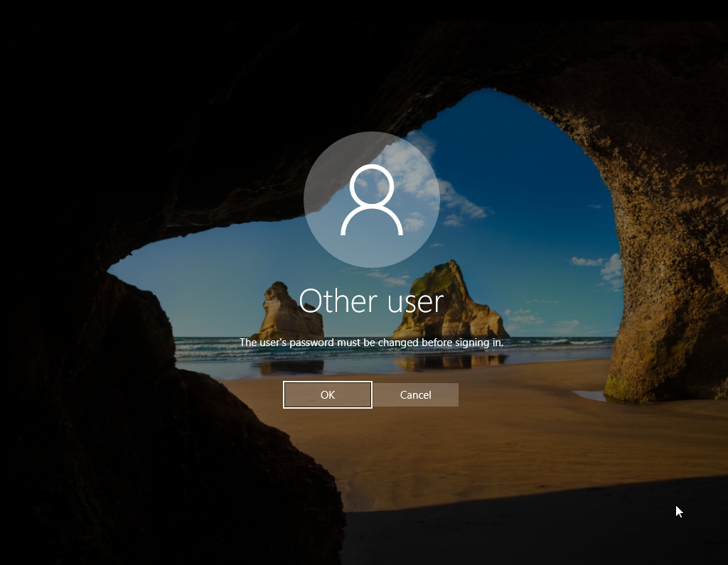Click the Cancel button
Screen dimensions: 728x565
pyautogui.click(x=415, y=394)
